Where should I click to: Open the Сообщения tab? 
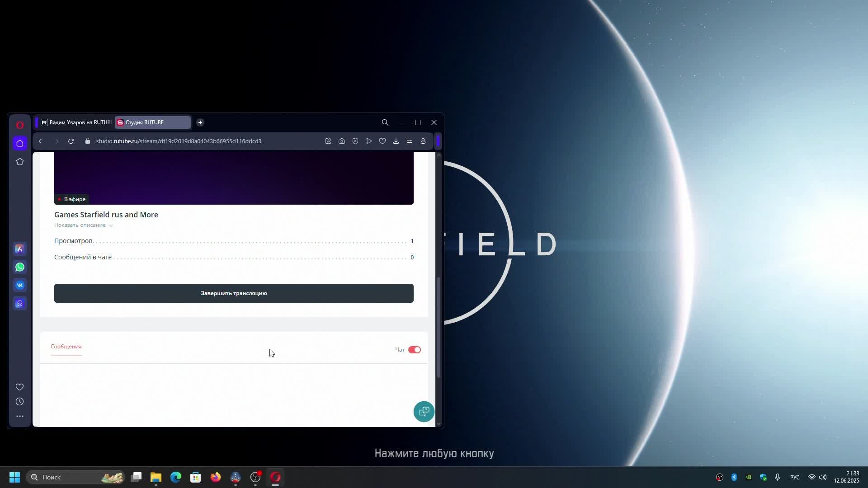point(66,347)
